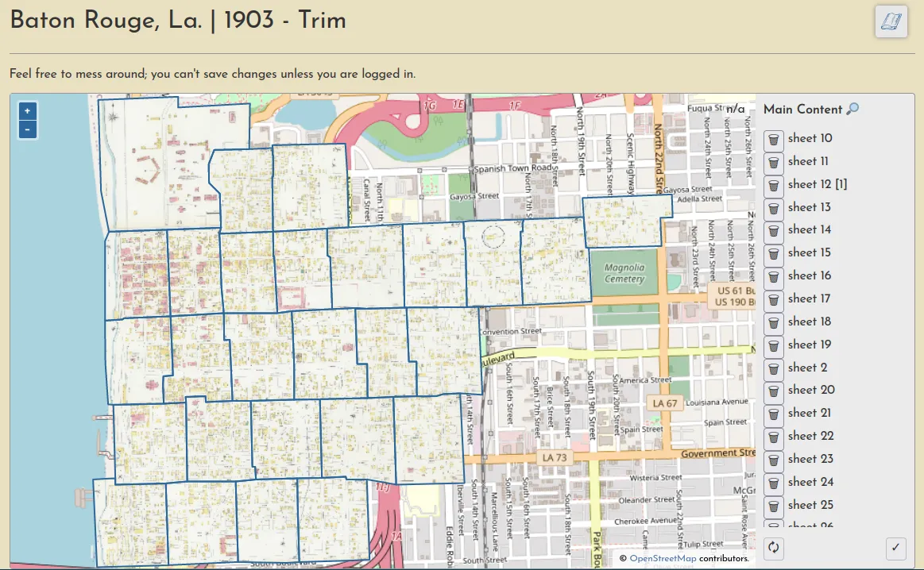The width and height of the screenshot is (924, 570).
Task: Click the trash icon beside sheet 24
Action: pos(773,483)
